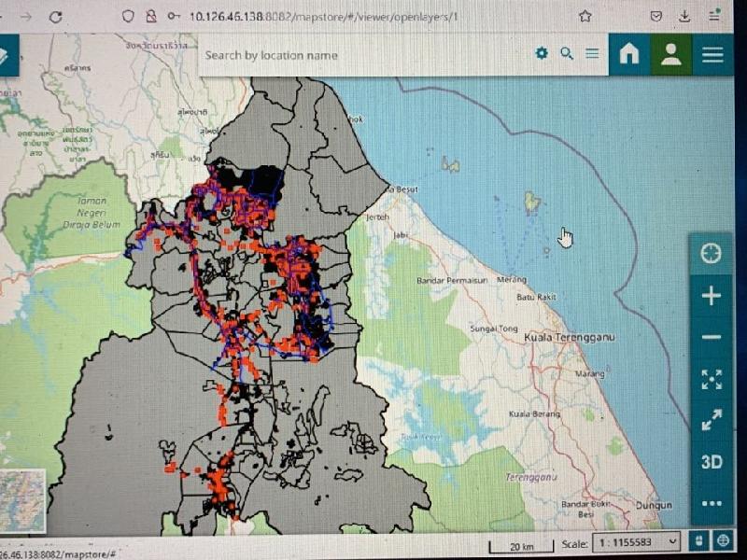Zoom in using the plus button
The height and width of the screenshot is (560, 747).
click(710, 295)
